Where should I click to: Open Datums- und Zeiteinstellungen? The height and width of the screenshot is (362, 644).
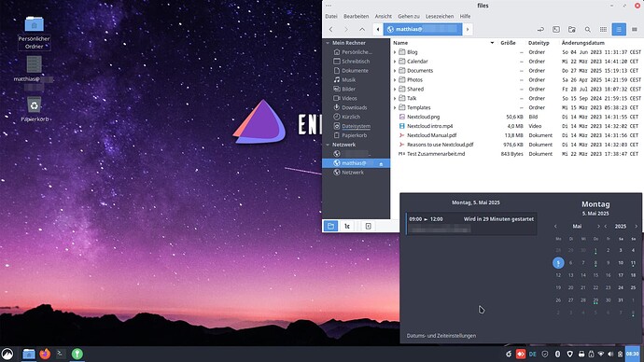coord(441,336)
